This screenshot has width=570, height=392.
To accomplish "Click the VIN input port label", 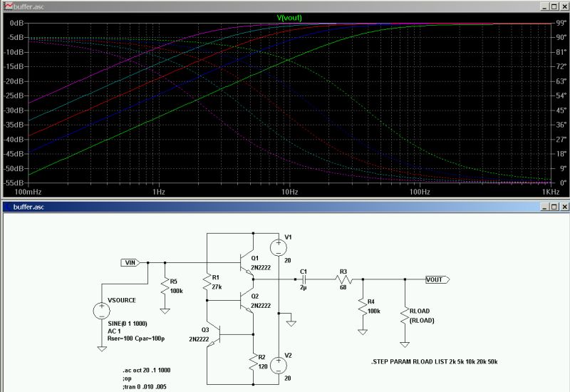I will (x=130, y=262).
